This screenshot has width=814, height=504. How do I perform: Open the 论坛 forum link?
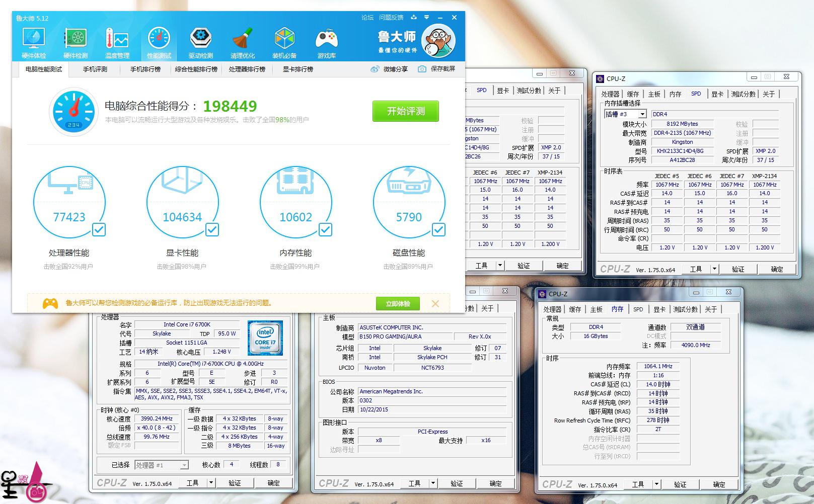(x=367, y=17)
